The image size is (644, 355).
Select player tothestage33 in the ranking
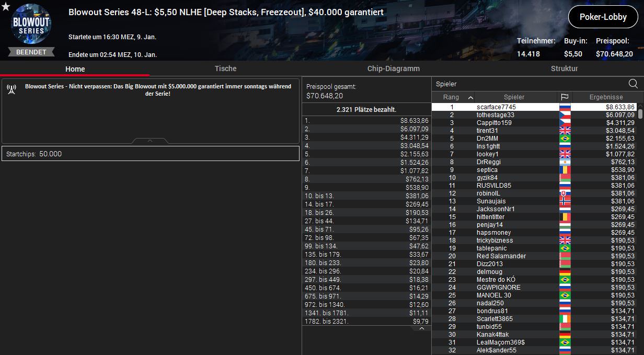pyautogui.click(x=495, y=115)
